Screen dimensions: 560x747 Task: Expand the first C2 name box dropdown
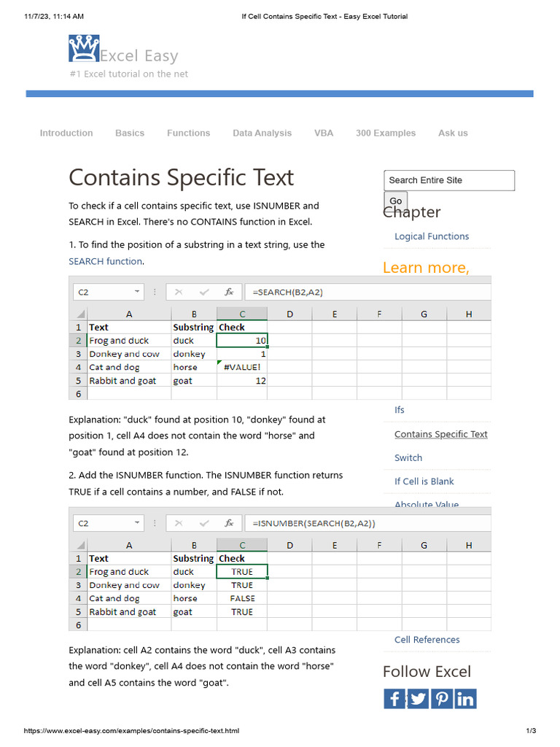pos(137,292)
